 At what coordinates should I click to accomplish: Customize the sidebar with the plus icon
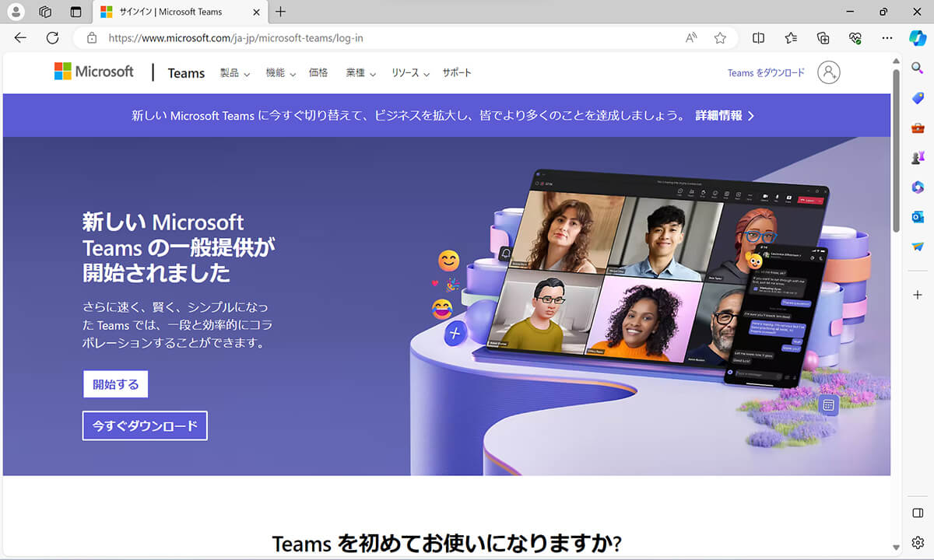918,296
